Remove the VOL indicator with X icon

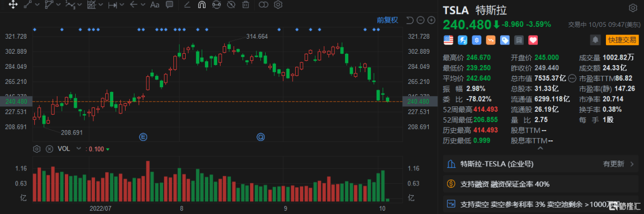tap(49, 149)
